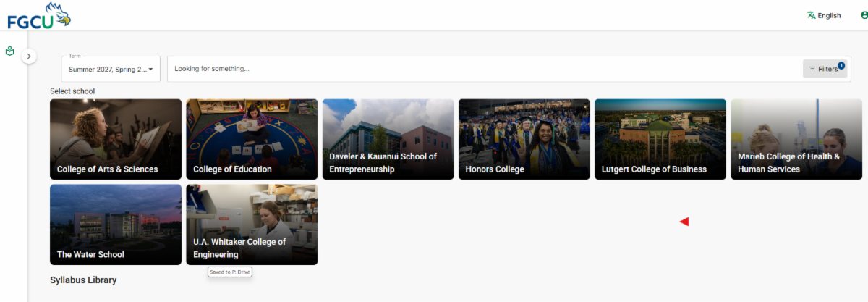
Task: Select the College of Education card
Action: (x=252, y=139)
